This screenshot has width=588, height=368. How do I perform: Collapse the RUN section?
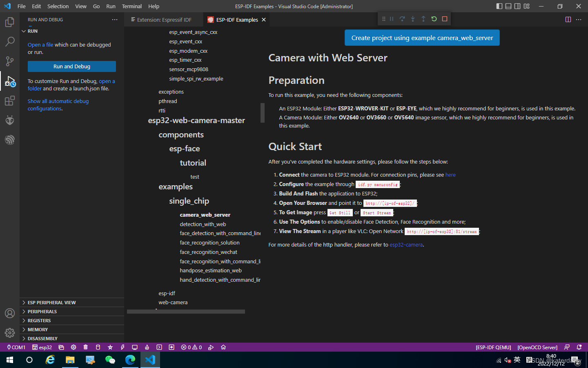point(72,31)
